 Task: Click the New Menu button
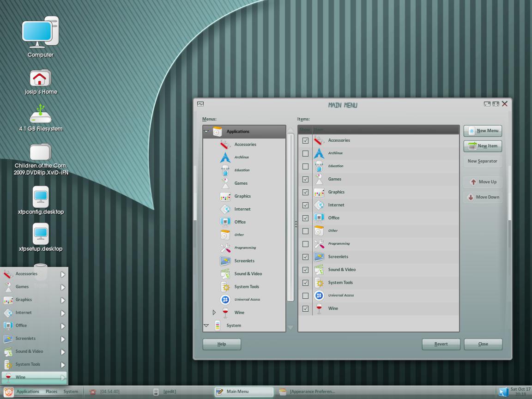(483, 131)
